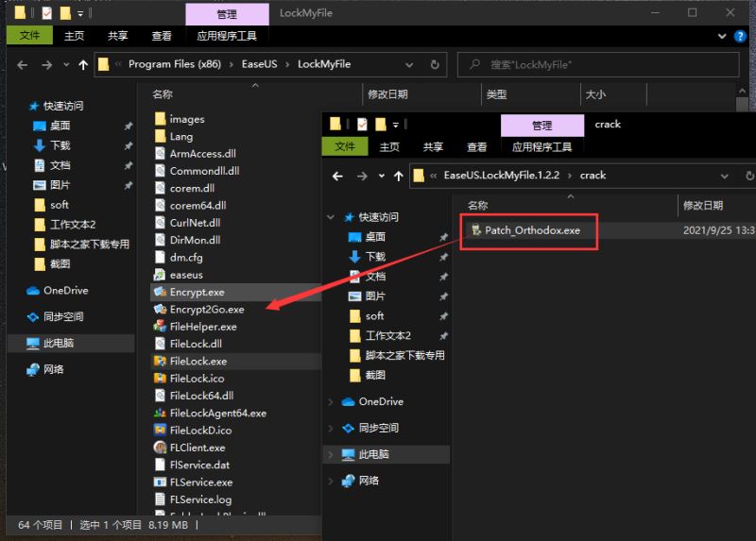Switch to 主页 tab in LockMyFile window
Image resolution: width=756 pixels, height=541 pixels.
point(75,36)
